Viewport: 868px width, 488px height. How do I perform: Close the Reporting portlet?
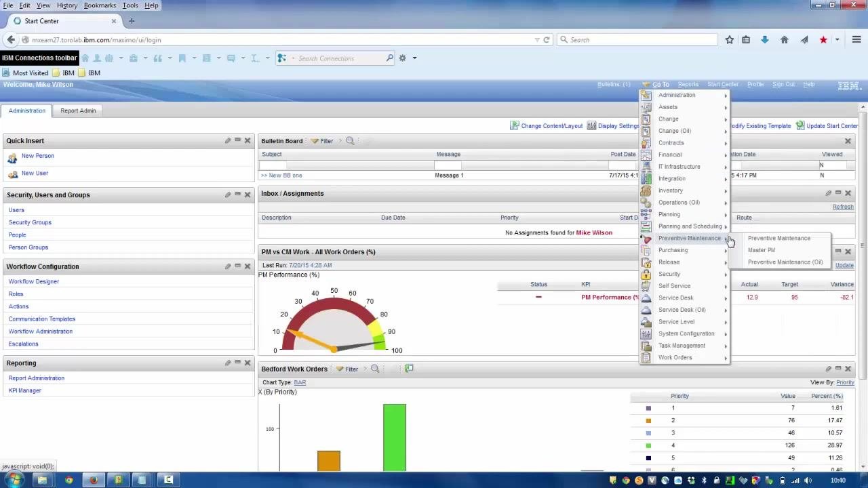pyautogui.click(x=248, y=363)
